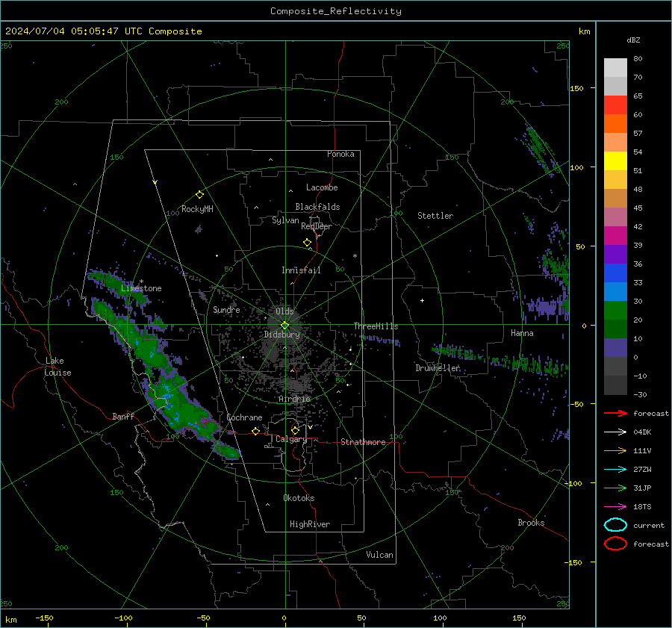Screen dimensions: 672x628
Task: Click the red forecast ellipse legend icon
Action: (x=615, y=544)
